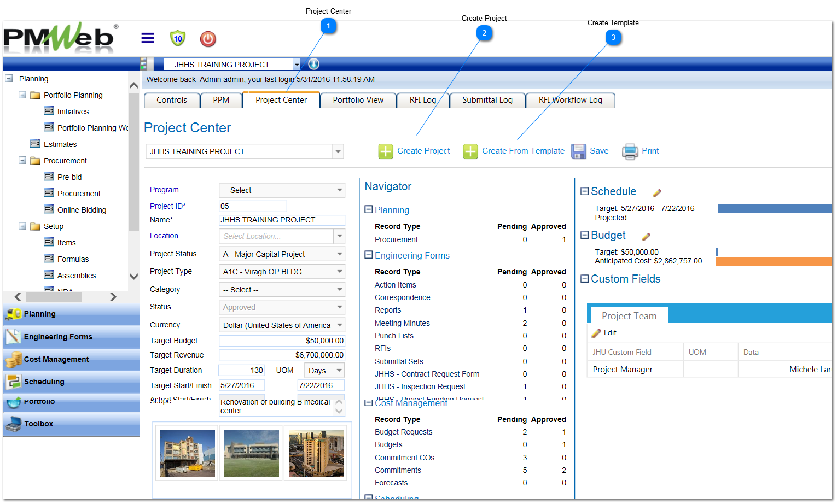This screenshot has height=504, width=837.
Task: Switch to the RFI Workflow Log tab
Action: pyautogui.click(x=571, y=100)
